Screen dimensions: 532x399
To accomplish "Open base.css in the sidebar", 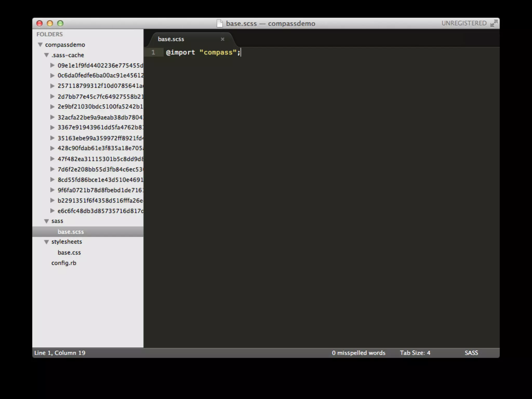I will tap(69, 252).
